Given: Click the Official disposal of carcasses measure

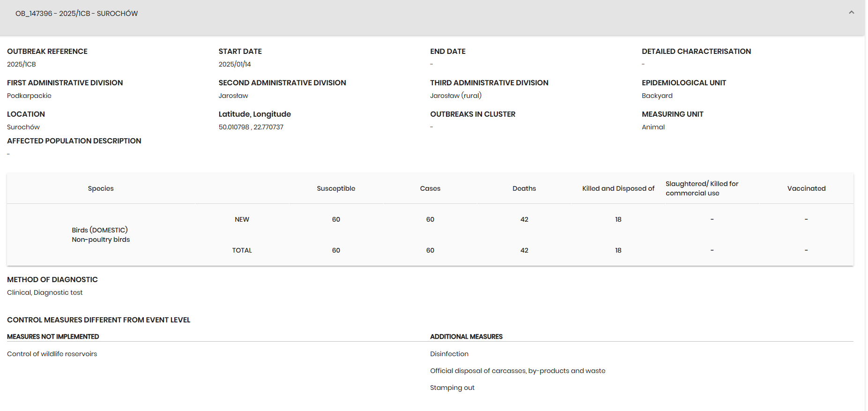Looking at the screenshot, I should (517, 371).
